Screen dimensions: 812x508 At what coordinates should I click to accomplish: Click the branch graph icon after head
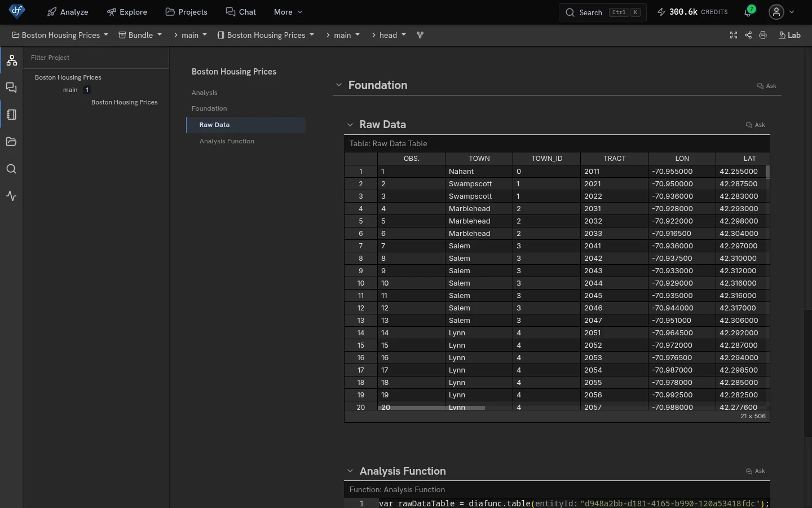point(420,35)
